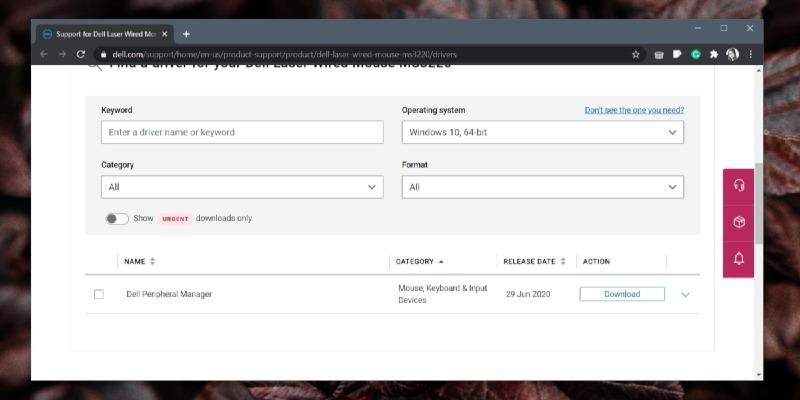Click Mouse, Keyboard & Input Devices text
This screenshot has width=800, height=400.
443,294
